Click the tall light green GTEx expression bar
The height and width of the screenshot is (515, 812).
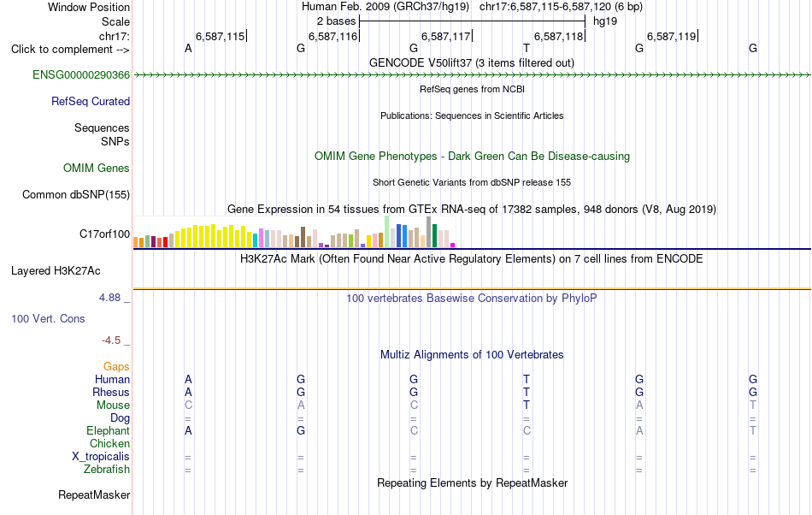pos(387,232)
